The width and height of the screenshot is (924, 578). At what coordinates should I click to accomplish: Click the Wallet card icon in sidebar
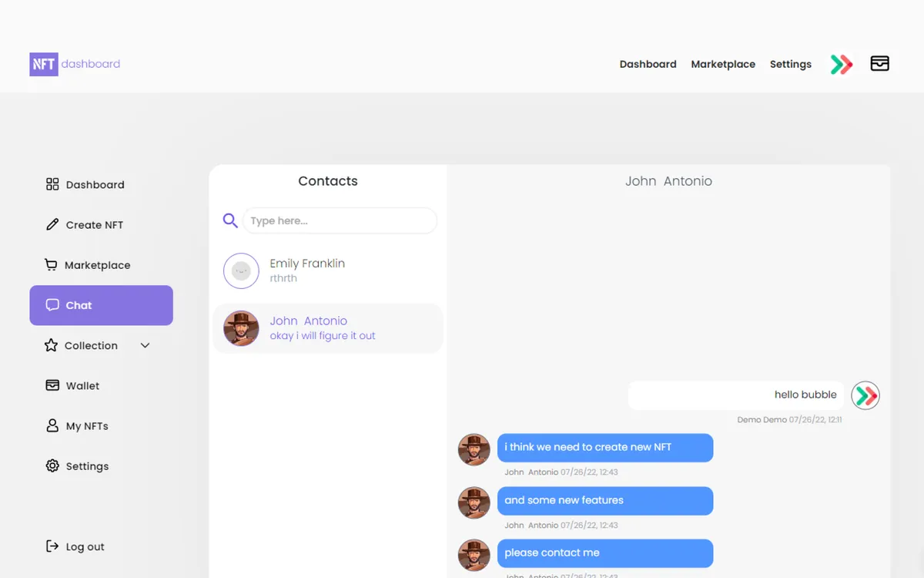52,385
